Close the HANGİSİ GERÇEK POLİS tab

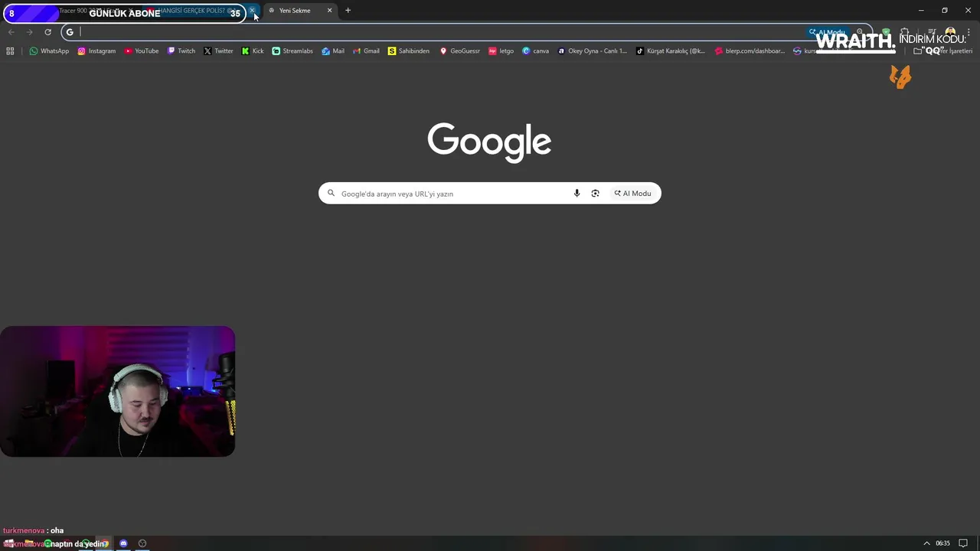252,11
